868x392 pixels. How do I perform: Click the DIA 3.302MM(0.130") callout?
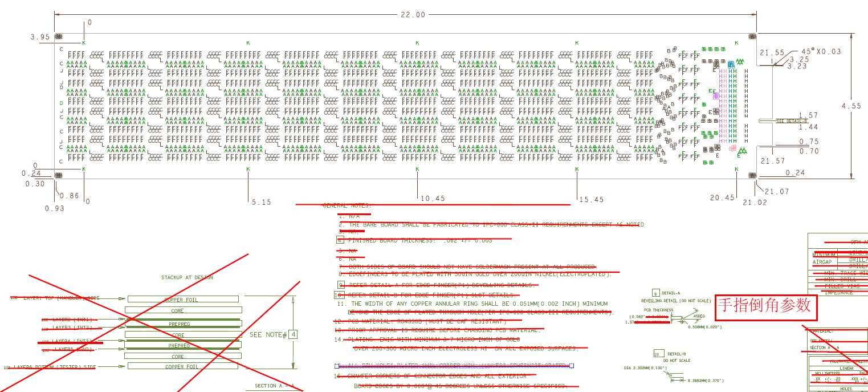coord(646,368)
